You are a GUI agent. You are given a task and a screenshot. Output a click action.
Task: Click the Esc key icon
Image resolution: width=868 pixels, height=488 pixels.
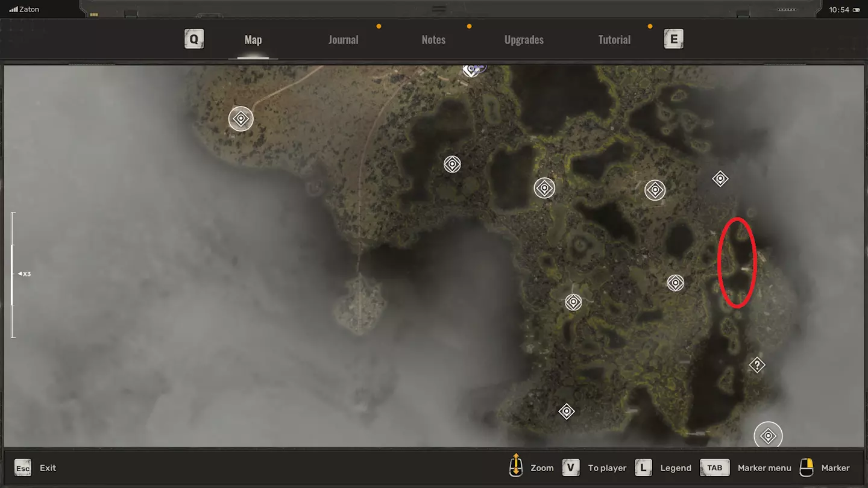point(23,468)
